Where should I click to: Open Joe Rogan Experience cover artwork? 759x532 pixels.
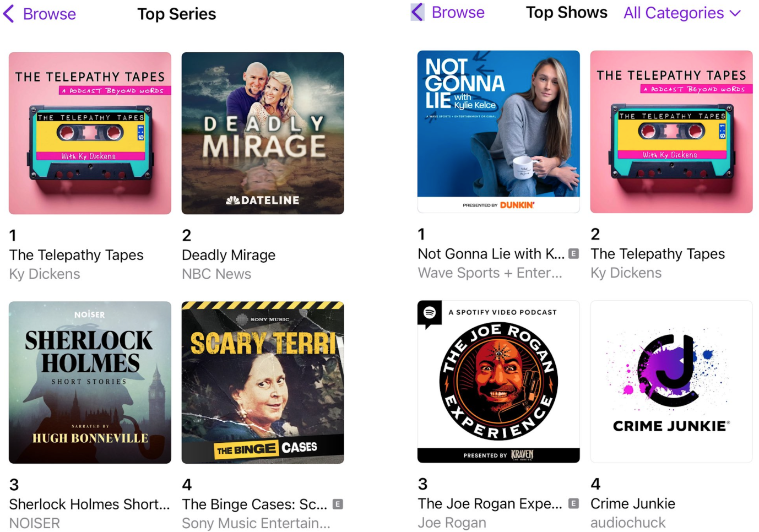pyautogui.click(x=498, y=381)
